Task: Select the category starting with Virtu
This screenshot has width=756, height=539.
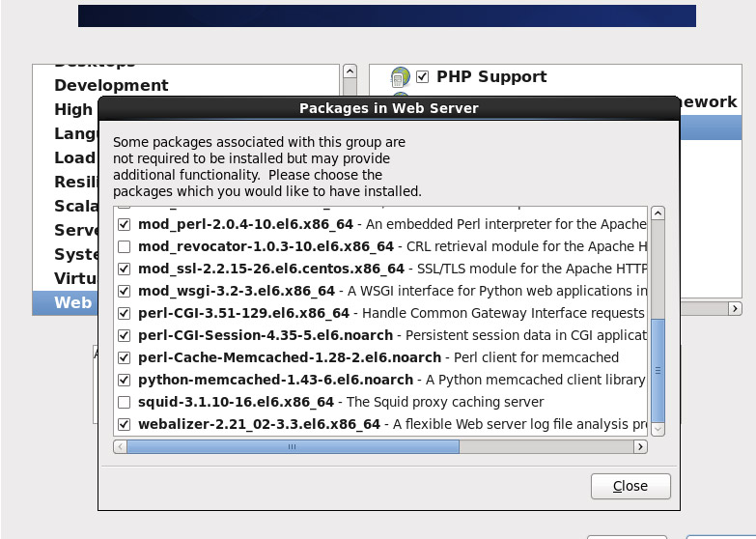Action: click(75, 278)
